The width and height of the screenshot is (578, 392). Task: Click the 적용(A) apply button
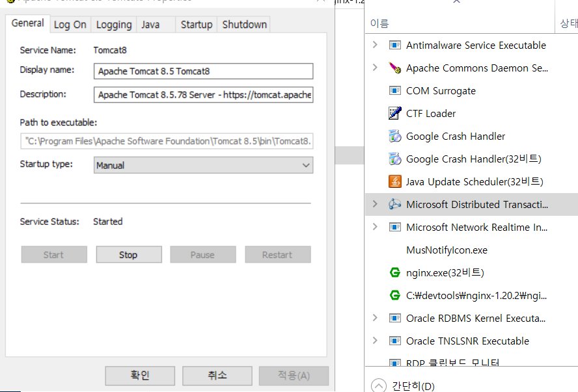point(294,376)
